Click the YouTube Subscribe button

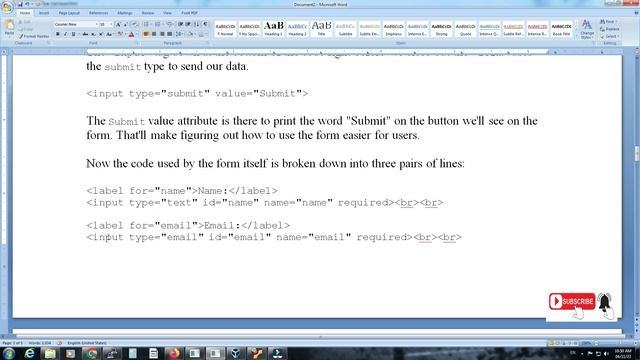tap(572, 302)
